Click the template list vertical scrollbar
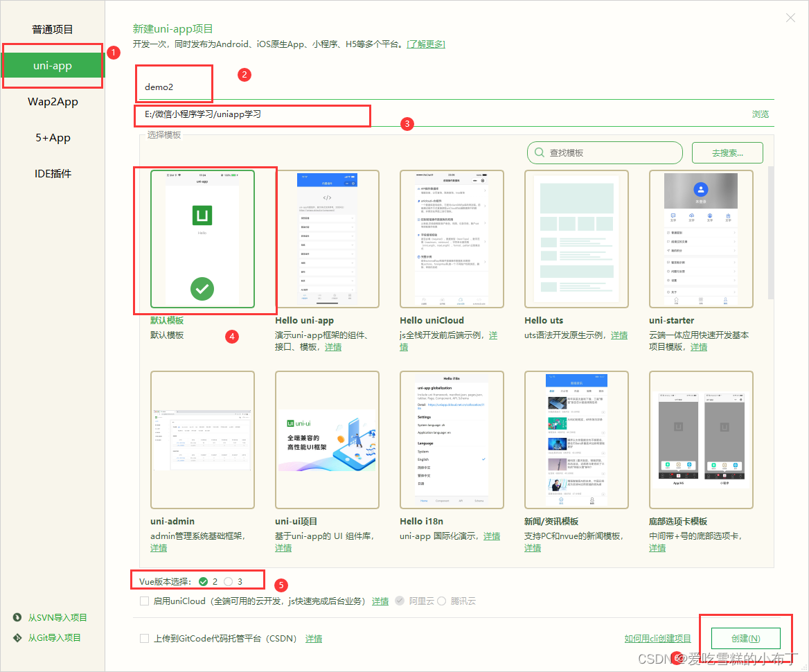This screenshot has width=809, height=672. 771,233
